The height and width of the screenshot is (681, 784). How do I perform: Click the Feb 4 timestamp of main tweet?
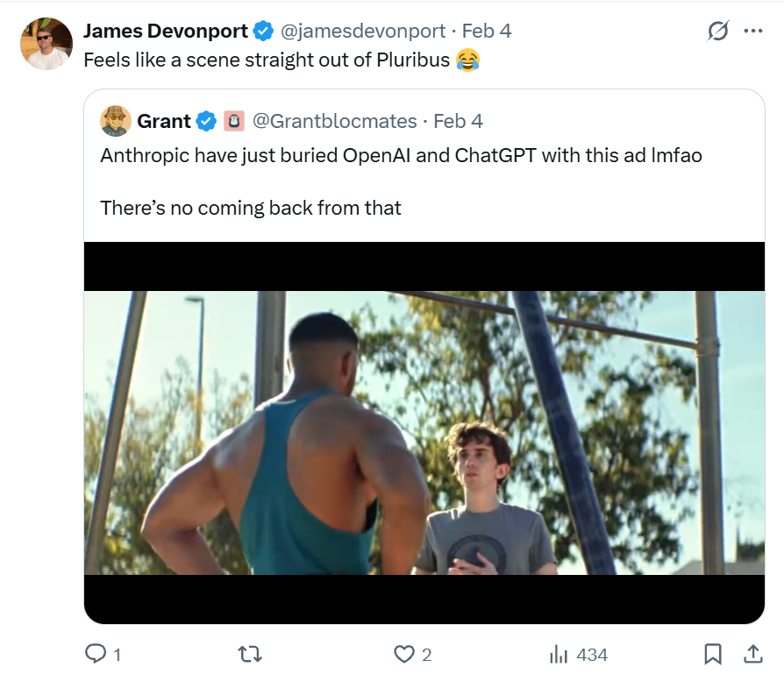[487, 32]
